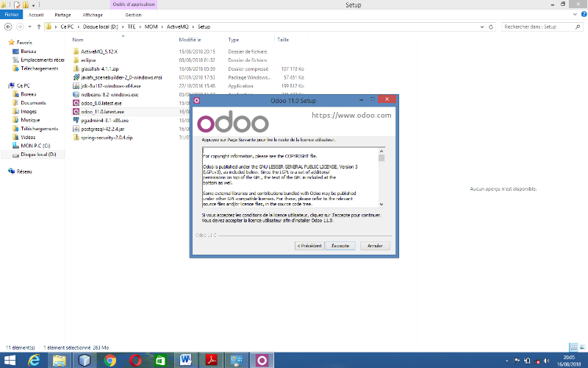The width and height of the screenshot is (588, 368).
Task: Click the Précédent button in Odoo Setup
Action: 309,246
